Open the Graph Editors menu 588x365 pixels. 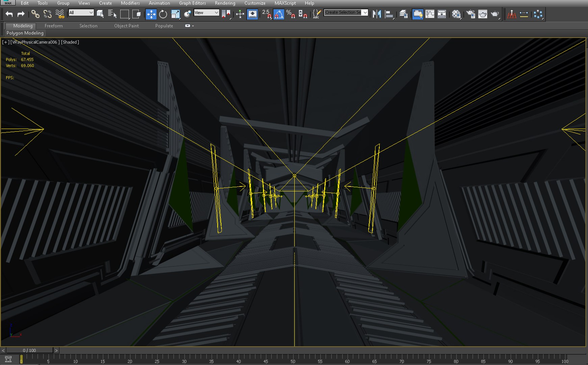[192, 3]
